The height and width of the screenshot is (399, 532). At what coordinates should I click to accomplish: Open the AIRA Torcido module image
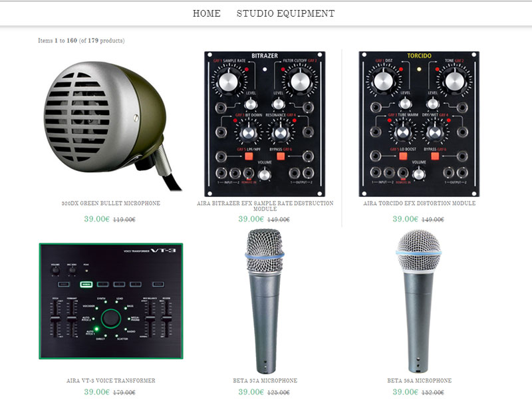coord(420,124)
